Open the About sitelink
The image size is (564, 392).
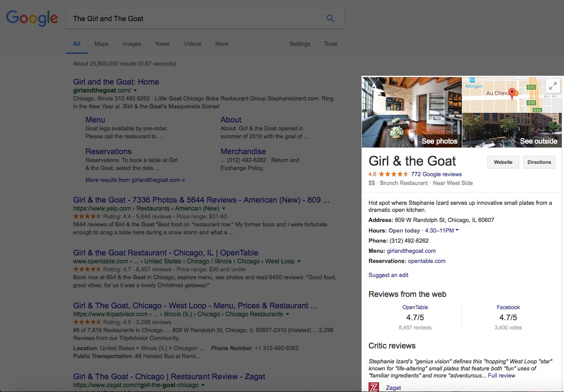[x=231, y=119]
